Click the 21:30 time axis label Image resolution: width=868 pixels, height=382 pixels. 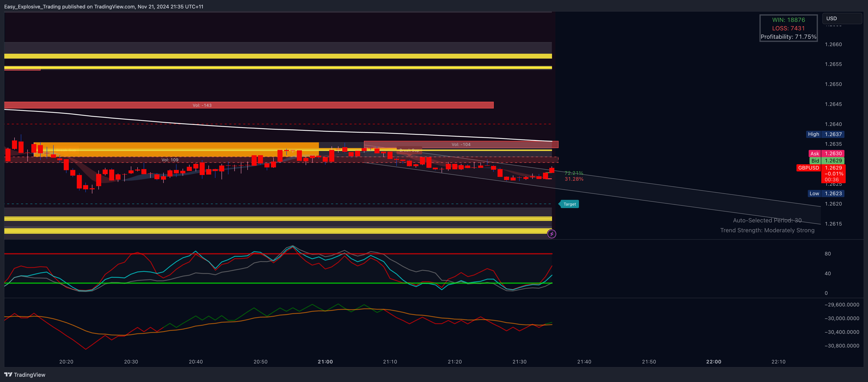[x=519, y=362]
